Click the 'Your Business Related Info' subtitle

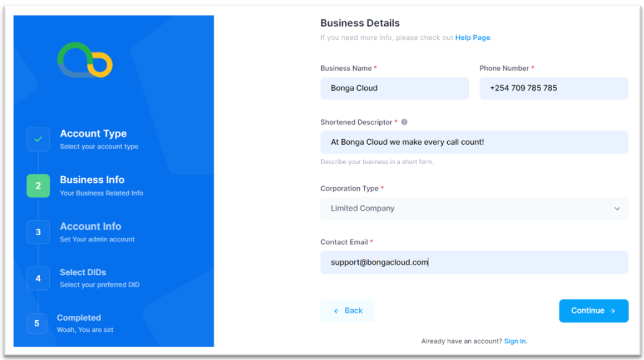(x=102, y=193)
